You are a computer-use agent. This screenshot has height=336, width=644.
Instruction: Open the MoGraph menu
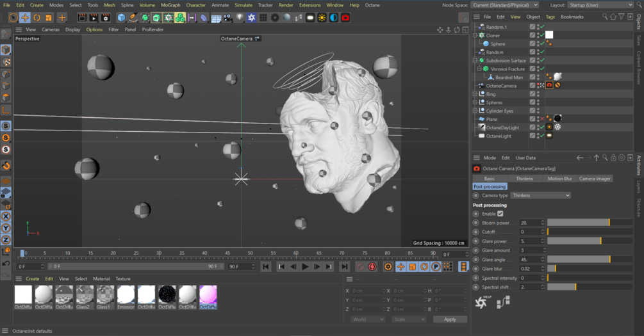pos(170,5)
